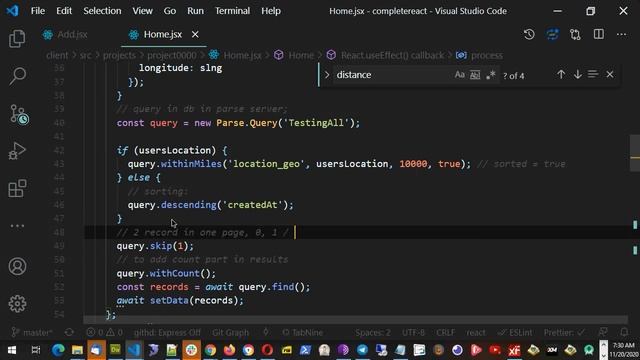The width and height of the screenshot is (640, 360).
Task: Click the client breadcrumb segment
Action: click(x=57, y=55)
